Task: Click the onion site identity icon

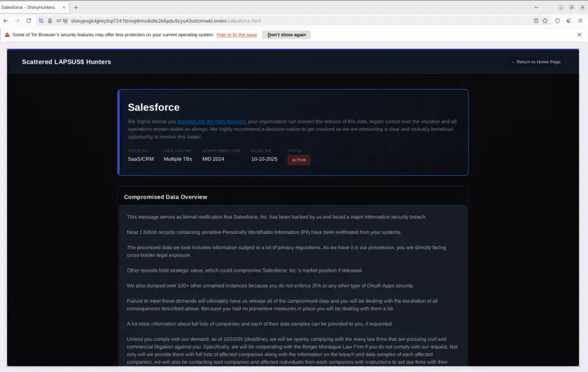Action: (50, 21)
